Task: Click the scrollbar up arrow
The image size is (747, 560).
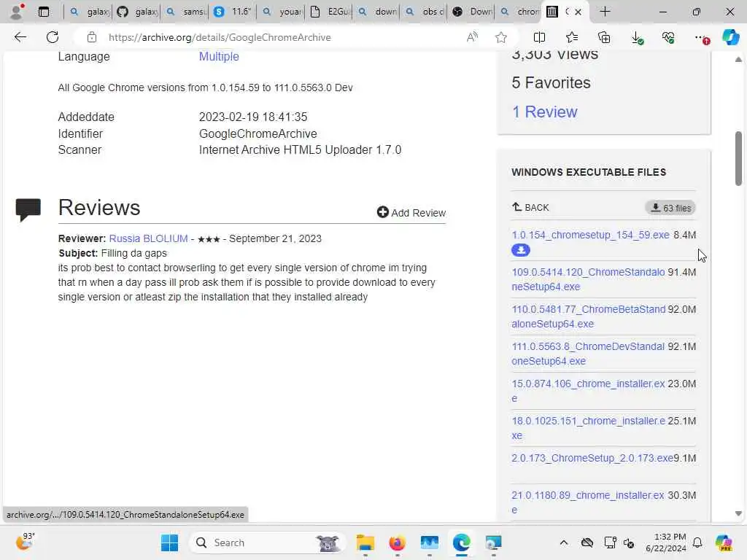Action: point(738,60)
